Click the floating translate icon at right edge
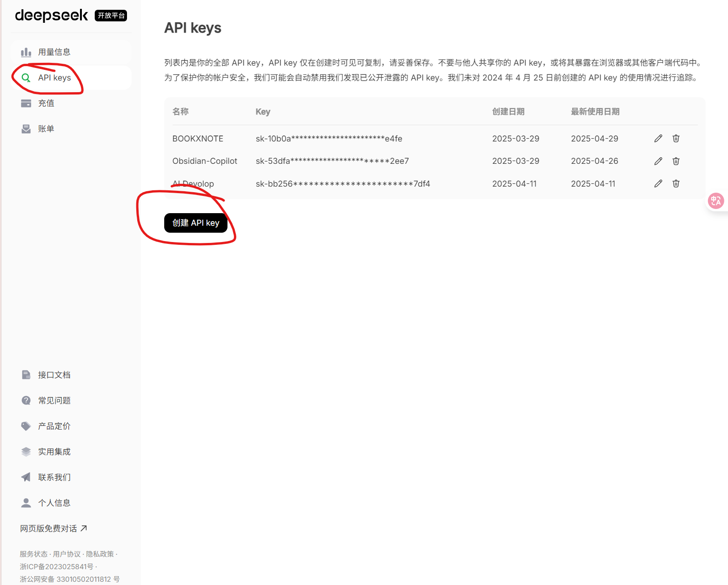Screen dimensions: 728x585 click(716, 201)
